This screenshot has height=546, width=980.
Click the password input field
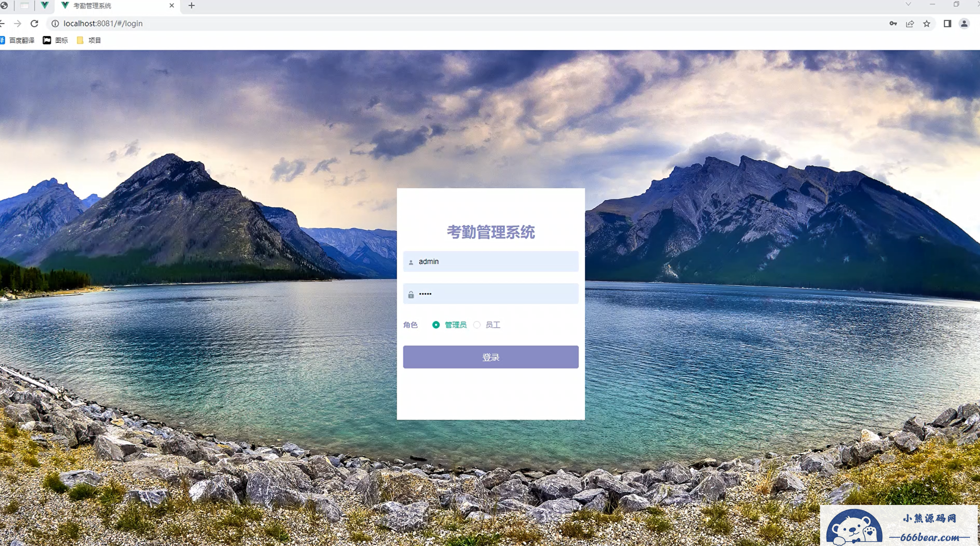490,294
